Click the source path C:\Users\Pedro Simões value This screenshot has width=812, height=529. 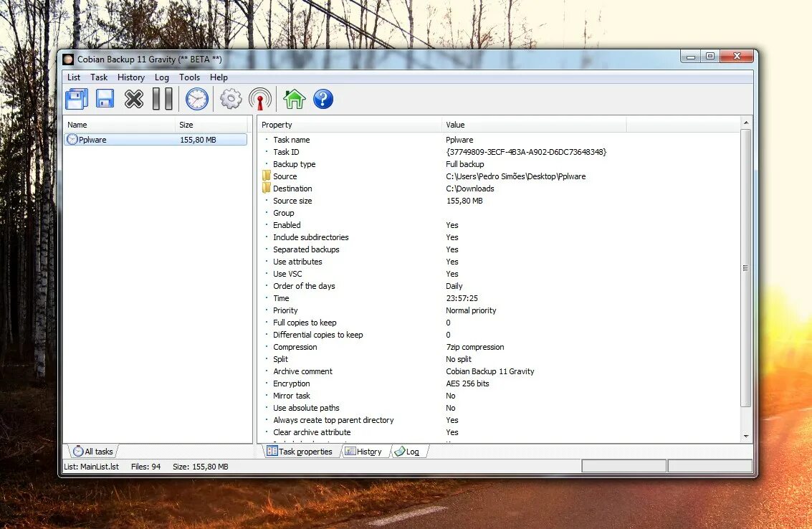point(516,176)
